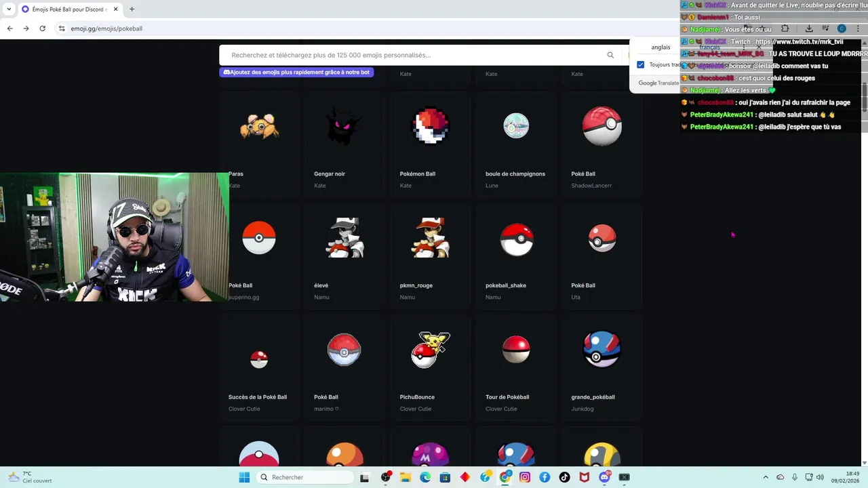Open Kate's profile under Paras
The width and height of the screenshot is (868, 488).
(x=234, y=186)
